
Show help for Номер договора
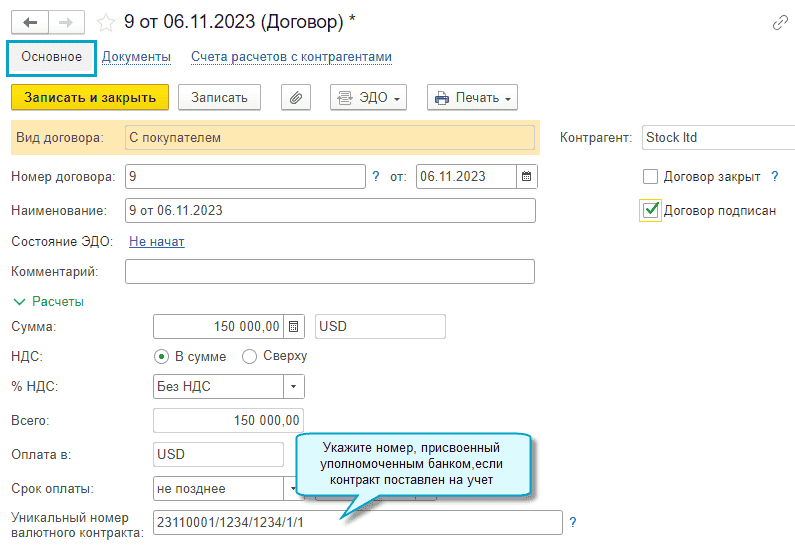coord(376,176)
